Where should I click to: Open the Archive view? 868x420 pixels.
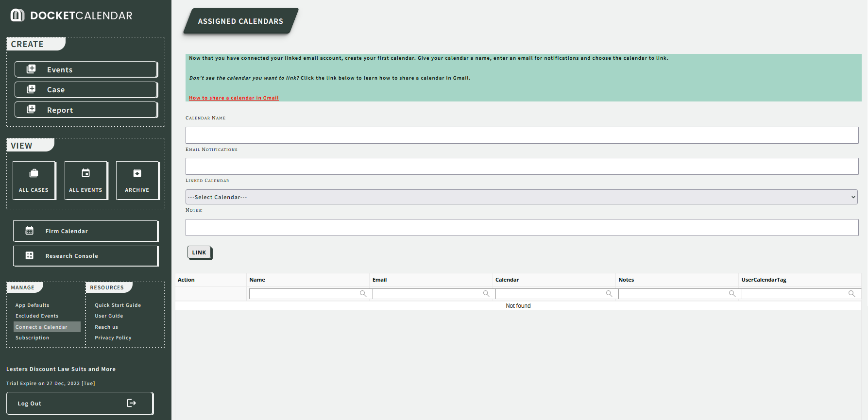137,181
